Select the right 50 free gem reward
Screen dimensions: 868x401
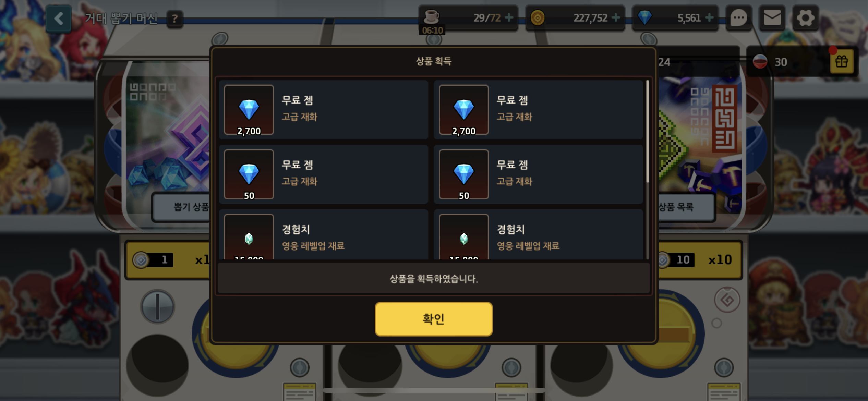[x=539, y=174]
